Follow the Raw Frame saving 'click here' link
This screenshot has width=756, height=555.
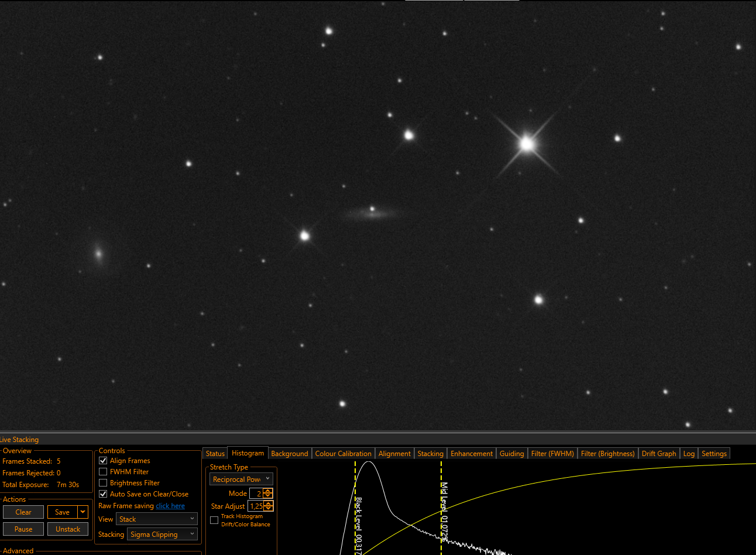point(170,506)
